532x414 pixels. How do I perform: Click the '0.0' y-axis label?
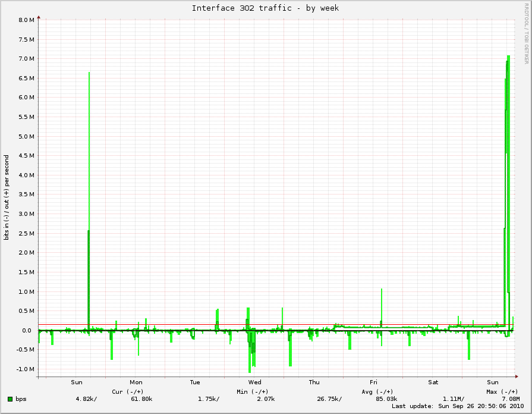tap(27, 331)
